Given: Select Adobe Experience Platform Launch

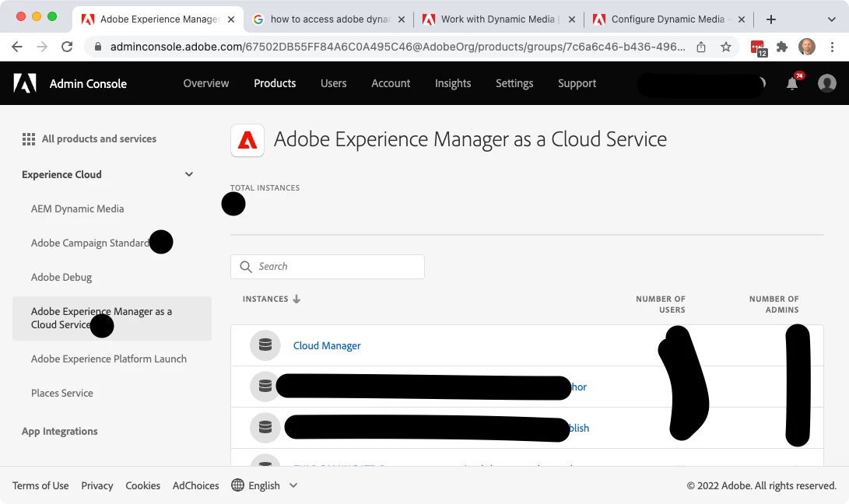Looking at the screenshot, I should (x=109, y=359).
